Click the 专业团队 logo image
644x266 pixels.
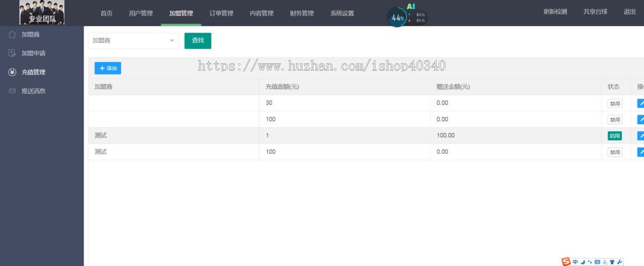(x=42, y=13)
